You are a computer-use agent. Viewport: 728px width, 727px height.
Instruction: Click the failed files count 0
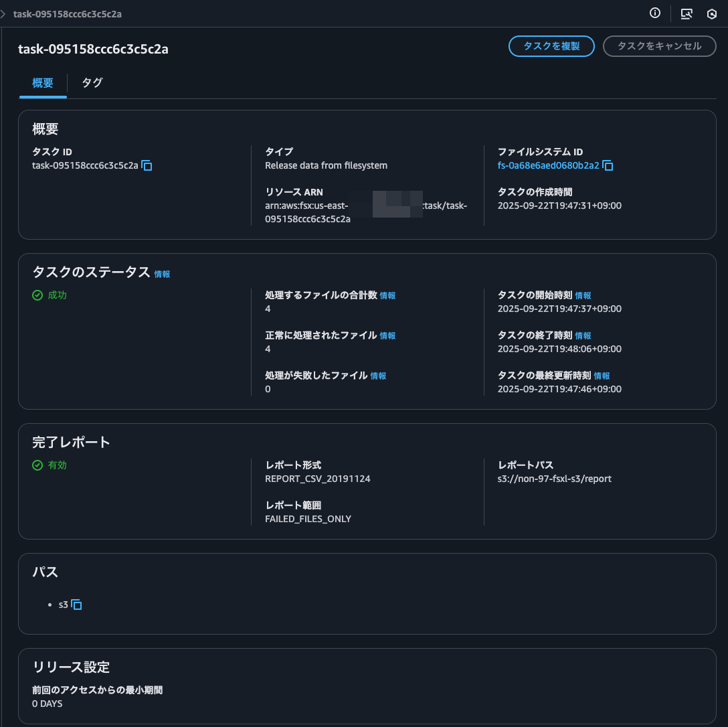(x=268, y=390)
